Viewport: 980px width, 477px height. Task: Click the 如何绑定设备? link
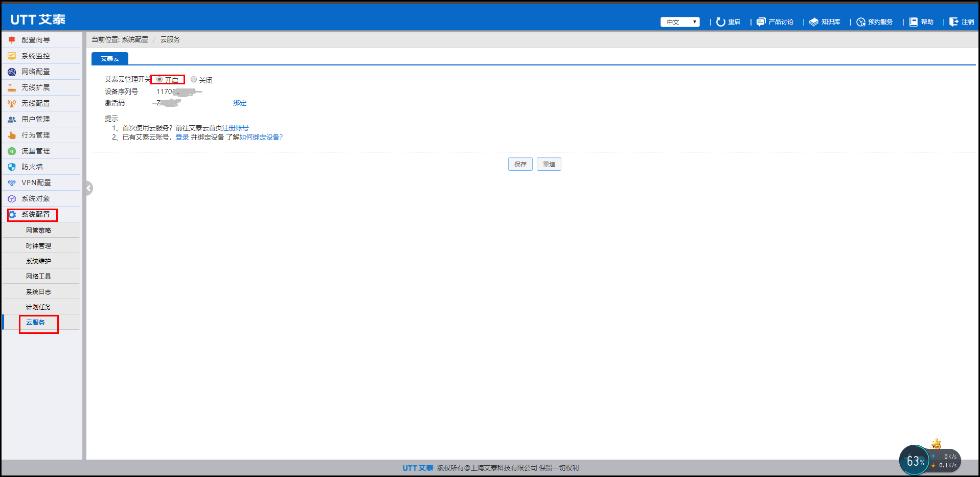pyautogui.click(x=261, y=137)
